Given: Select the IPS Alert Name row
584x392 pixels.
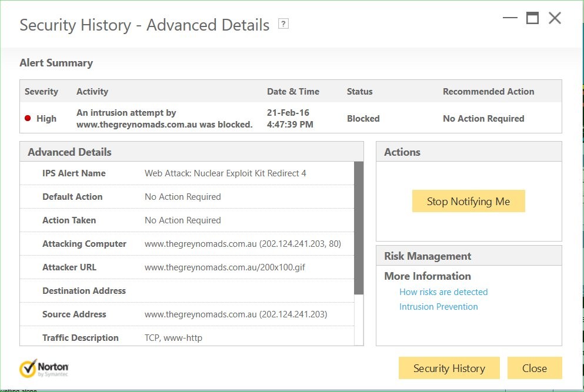Looking at the screenshot, I should pos(187,173).
